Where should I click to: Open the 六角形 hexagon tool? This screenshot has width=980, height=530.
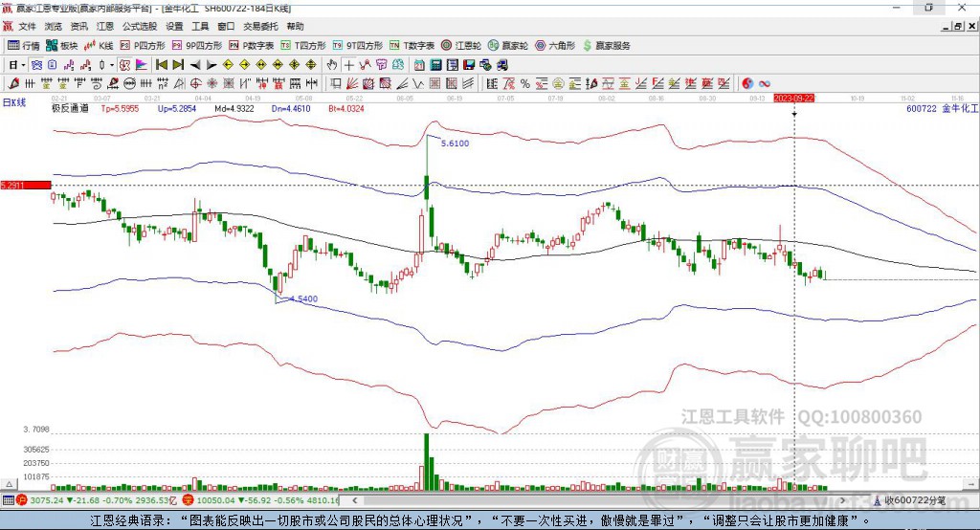pyautogui.click(x=555, y=46)
